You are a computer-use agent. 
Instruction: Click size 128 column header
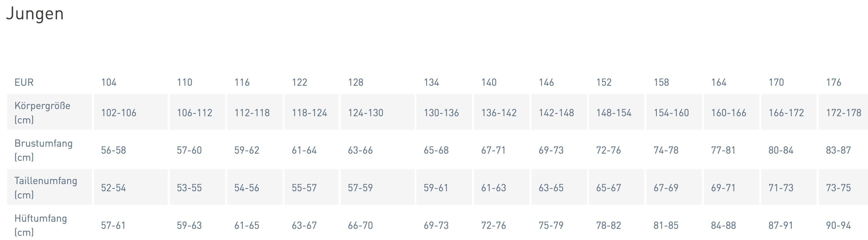356,82
